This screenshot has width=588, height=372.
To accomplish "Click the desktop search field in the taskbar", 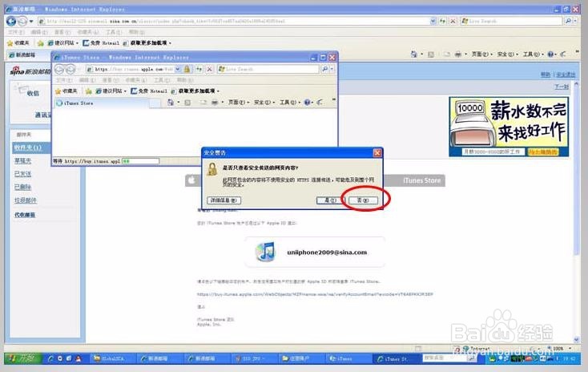I will pos(445,358).
